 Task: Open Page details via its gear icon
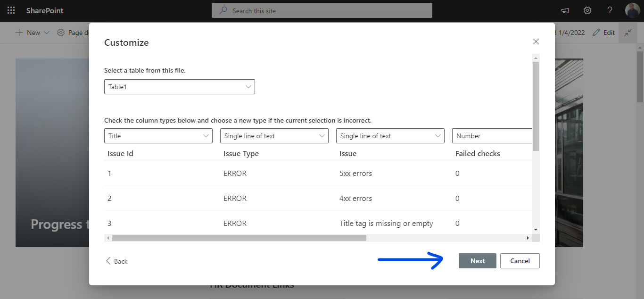(60, 32)
